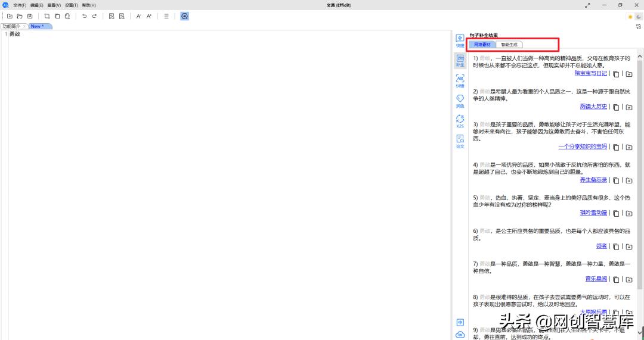Copy selection with the toolbar copy icon
The width and height of the screenshot is (644, 340).
[x=57, y=17]
